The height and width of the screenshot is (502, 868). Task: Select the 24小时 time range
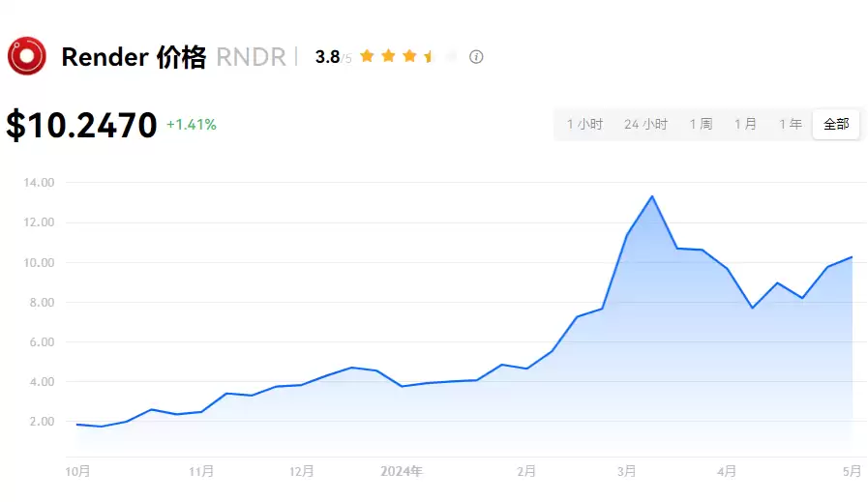point(645,125)
